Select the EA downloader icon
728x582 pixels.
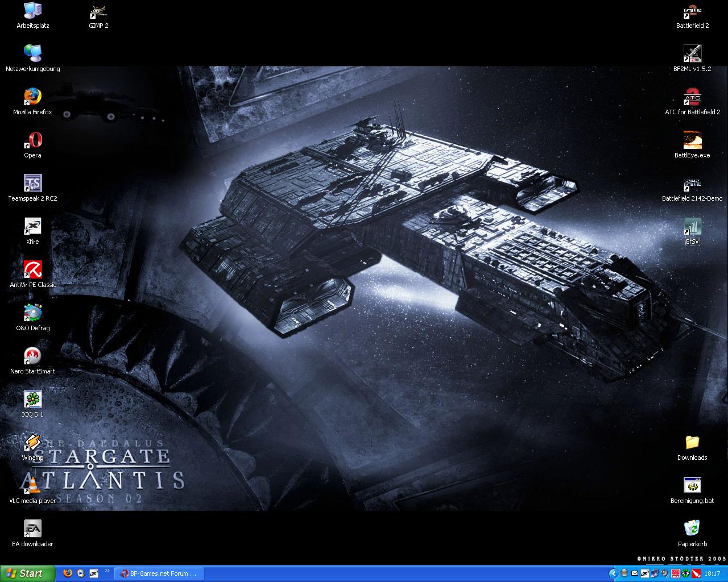pos(32,534)
